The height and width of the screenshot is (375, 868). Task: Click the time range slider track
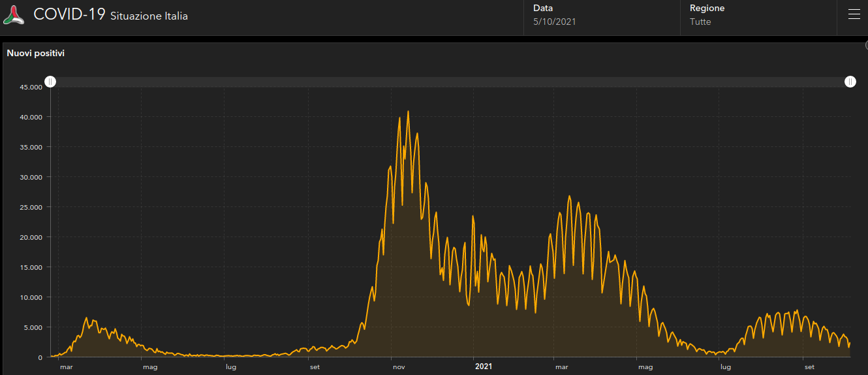(x=450, y=82)
